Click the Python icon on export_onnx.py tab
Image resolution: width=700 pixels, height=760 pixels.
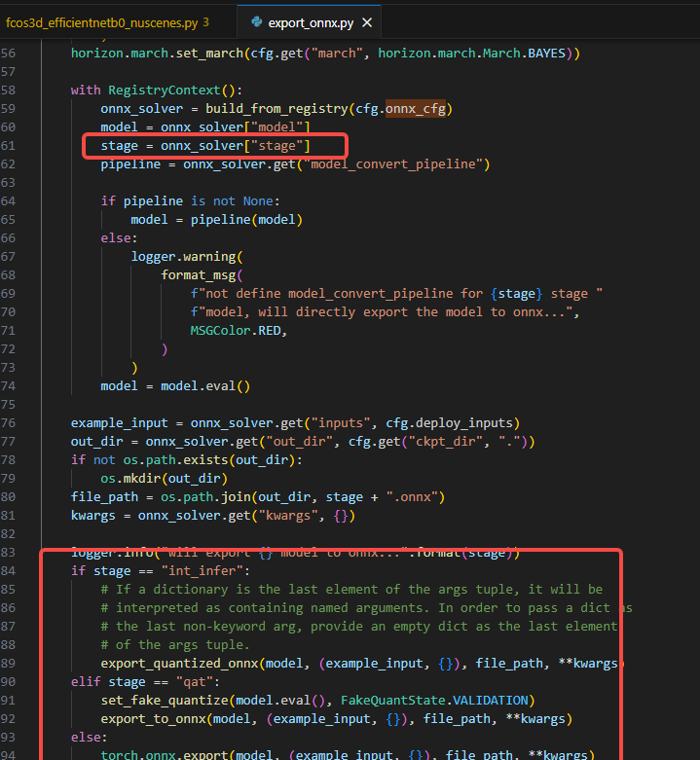click(x=257, y=21)
